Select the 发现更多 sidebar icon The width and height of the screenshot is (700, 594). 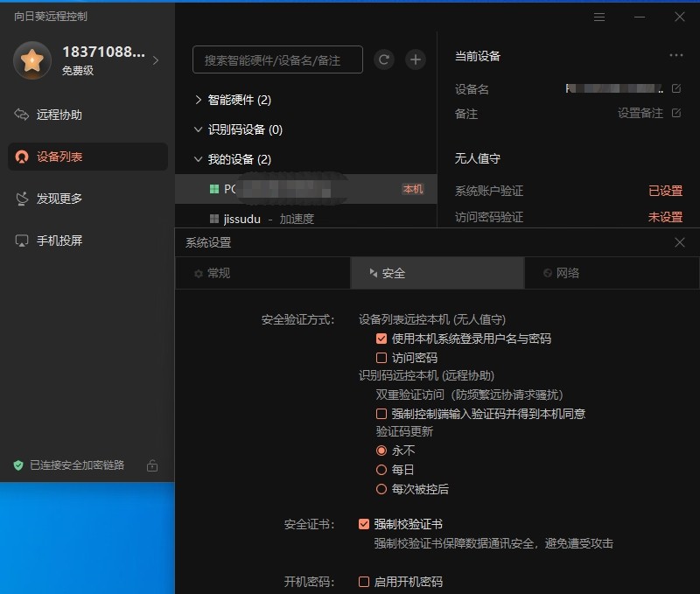click(66, 199)
